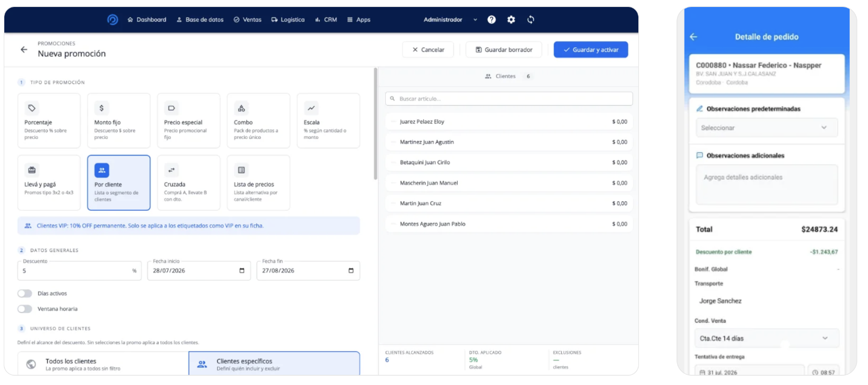Open the help question mark icon

[491, 20]
